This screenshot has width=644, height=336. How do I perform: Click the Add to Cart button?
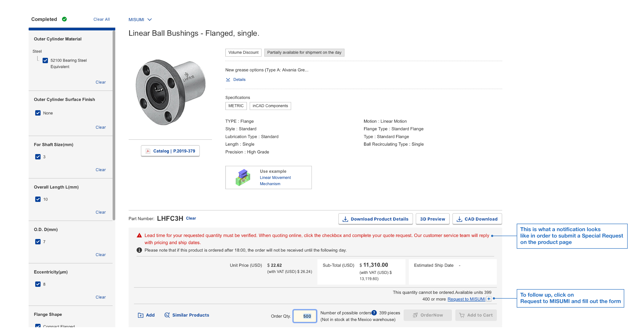[476, 315]
